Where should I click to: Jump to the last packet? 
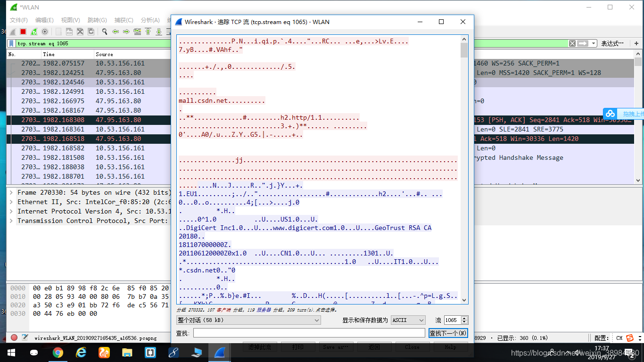159,32
